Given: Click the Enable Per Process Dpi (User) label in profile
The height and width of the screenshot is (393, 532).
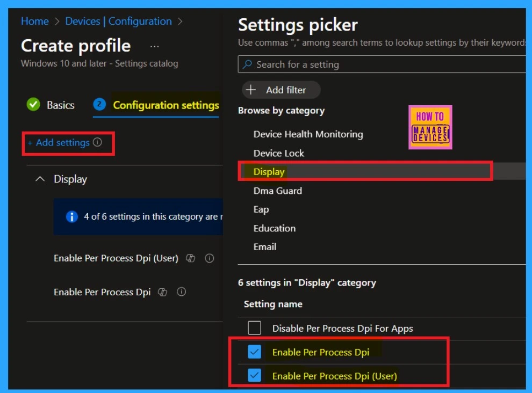Looking at the screenshot, I should click(116, 258).
